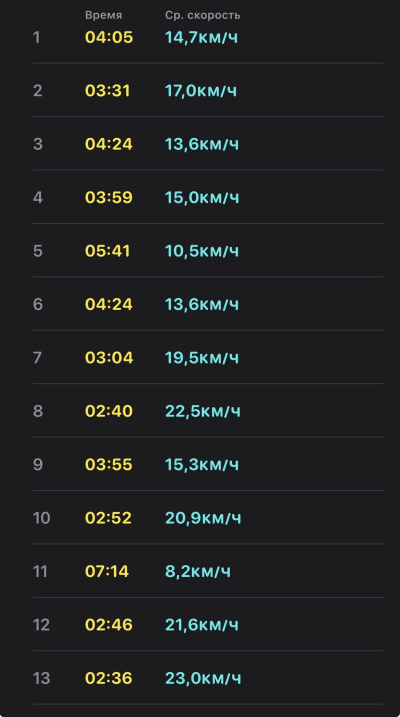Image resolution: width=400 pixels, height=717 pixels.
Task: Select lap 7 speed 19,5км/ч
Action: (202, 358)
